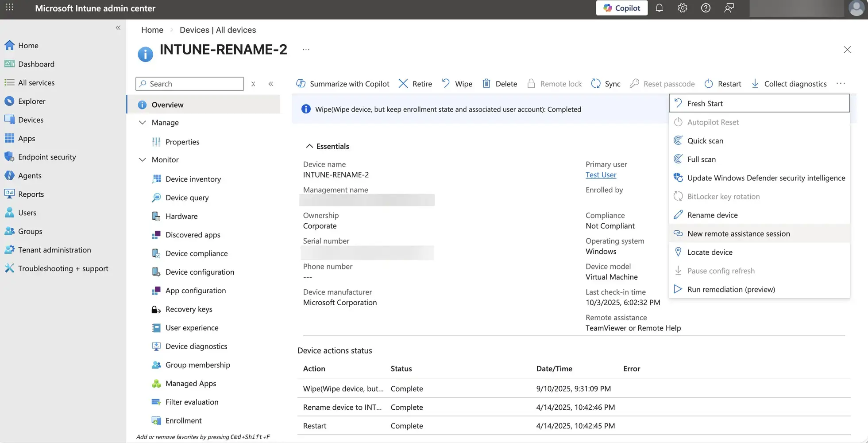Viewport: 868px width, 443px height.
Task: Click Delete in the command bar
Action: [x=499, y=84]
